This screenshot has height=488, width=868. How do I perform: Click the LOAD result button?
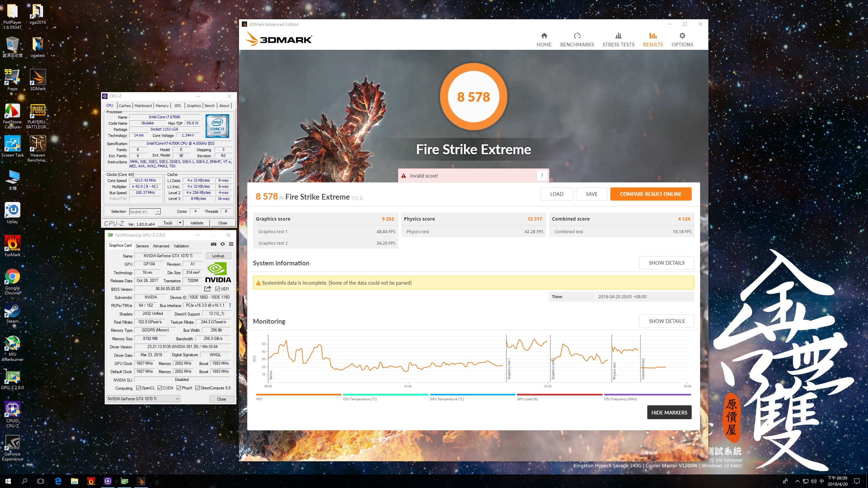[557, 194]
